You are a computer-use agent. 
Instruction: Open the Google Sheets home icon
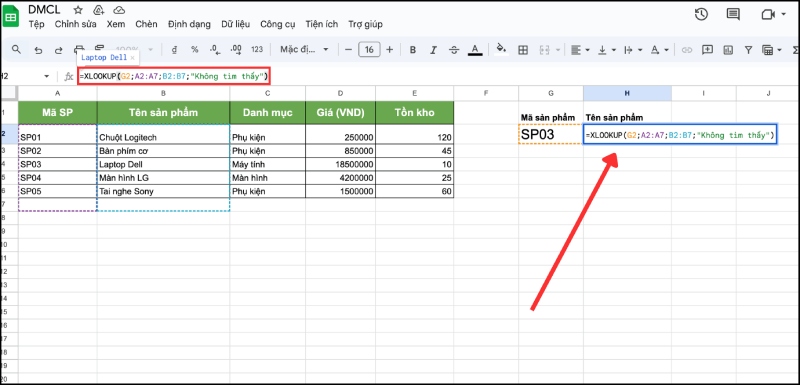click(x=11, y=17)
